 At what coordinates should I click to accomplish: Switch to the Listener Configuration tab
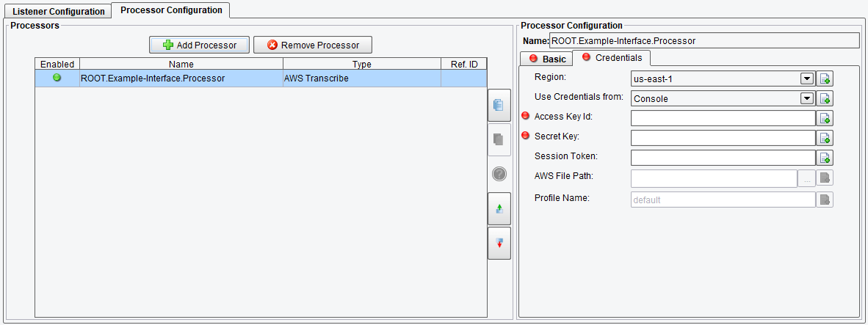(58, 11)
